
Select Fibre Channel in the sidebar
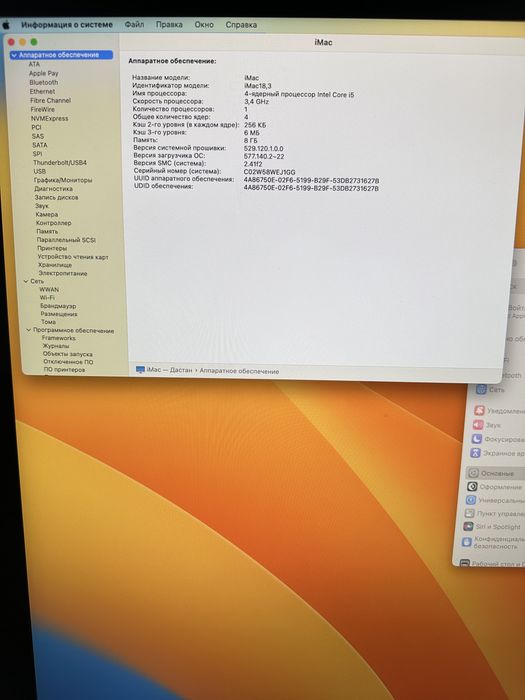[x=50, y=100]
